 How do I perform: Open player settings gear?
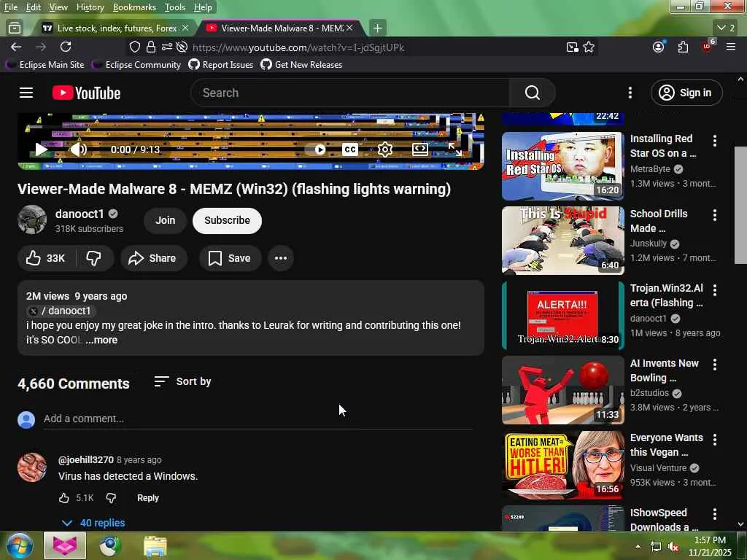click(x=385, y=149)
